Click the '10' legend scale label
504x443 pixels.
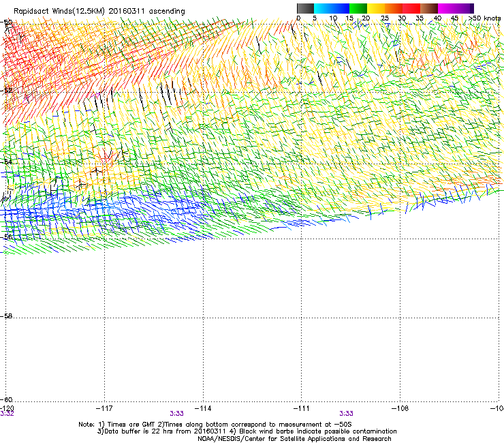coord(333,18)
